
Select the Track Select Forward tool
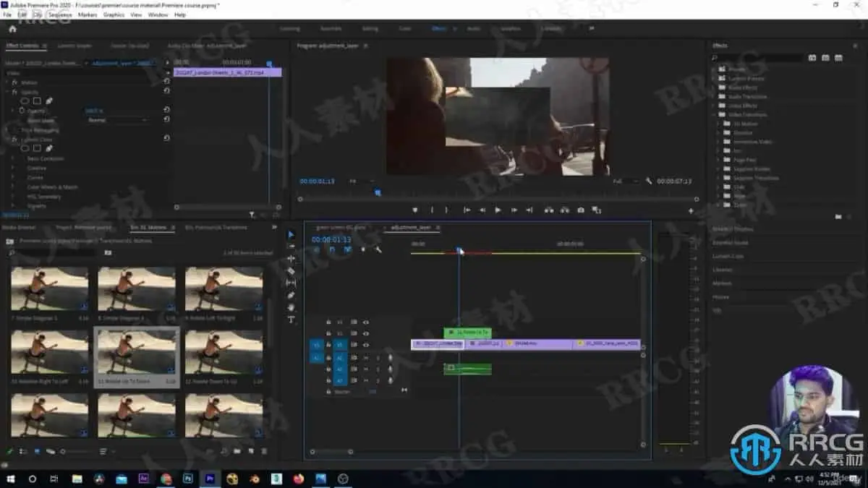click(x=292, y=247)
